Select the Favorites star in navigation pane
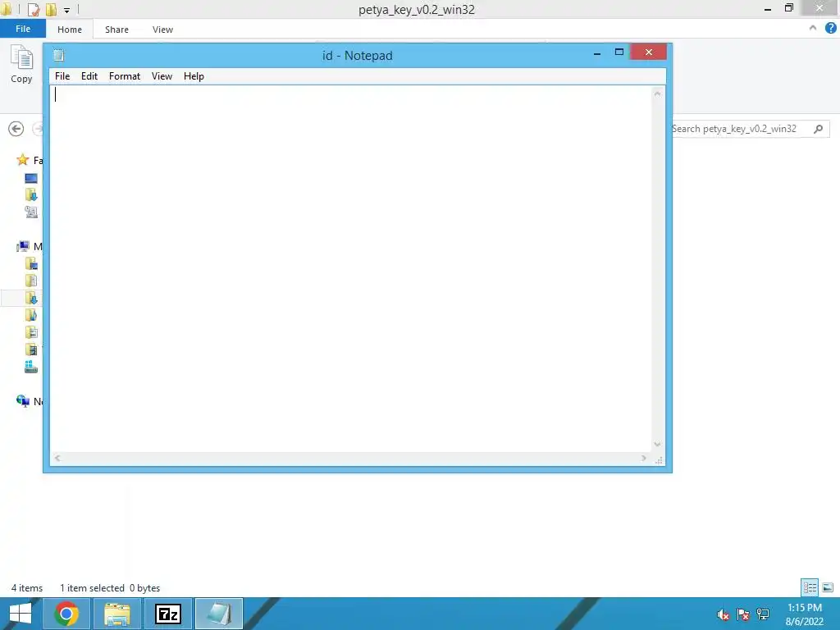Image resolution: width=840 pixels, height=630 pixels. 22,160
